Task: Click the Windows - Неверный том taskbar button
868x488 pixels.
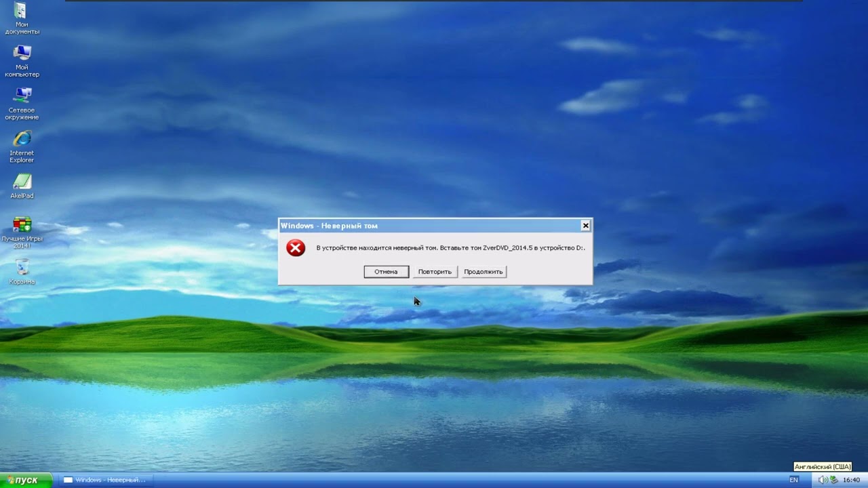Action: (x=105, y=480)
